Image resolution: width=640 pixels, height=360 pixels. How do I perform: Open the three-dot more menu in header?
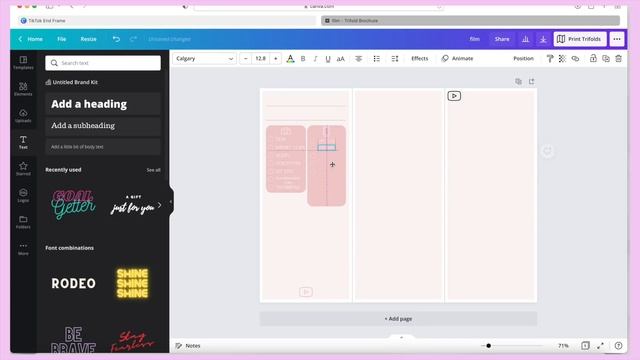[x=617, y=39]
